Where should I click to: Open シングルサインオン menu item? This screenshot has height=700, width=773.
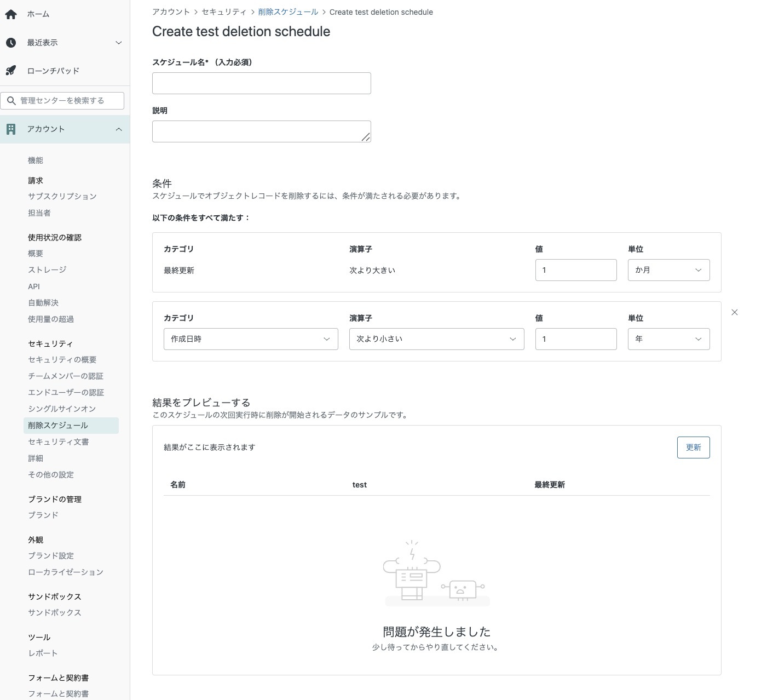point(62,409)
